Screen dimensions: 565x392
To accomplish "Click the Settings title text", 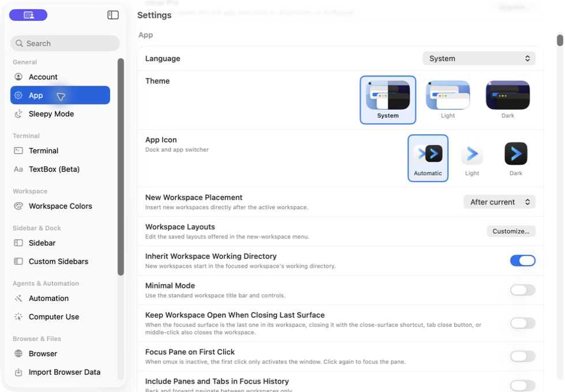I will click(155, 15).
